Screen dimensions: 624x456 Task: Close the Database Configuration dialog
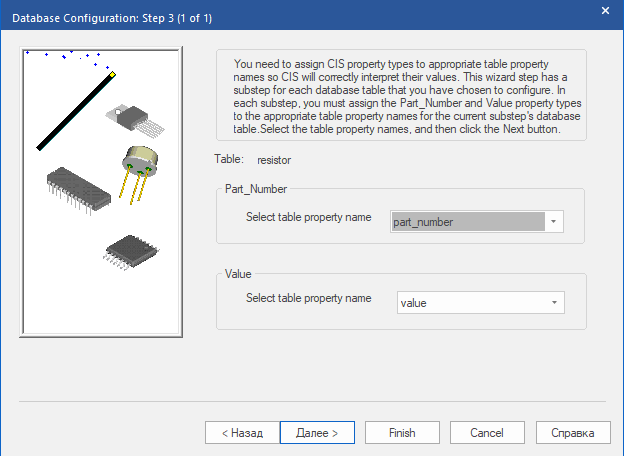pos(604,11)
